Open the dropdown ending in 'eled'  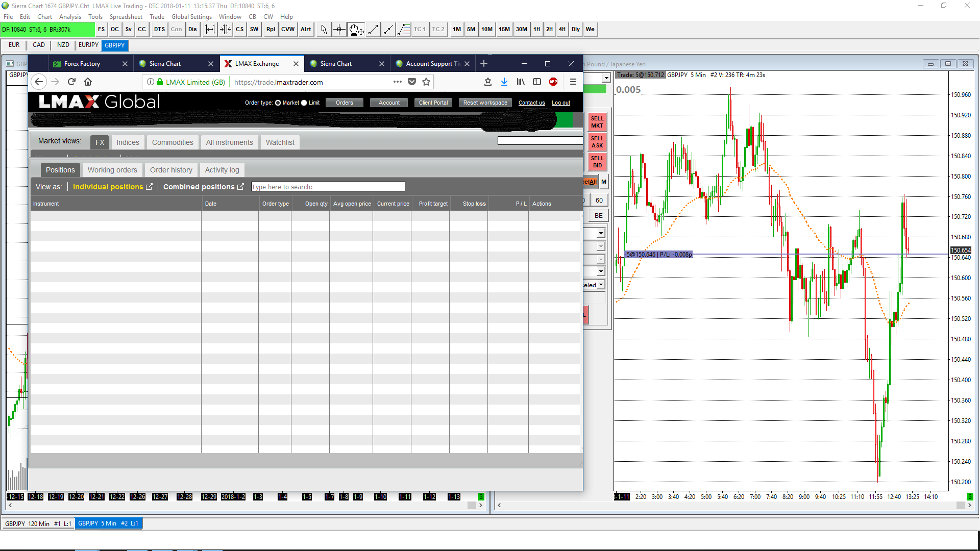point(601,285)
